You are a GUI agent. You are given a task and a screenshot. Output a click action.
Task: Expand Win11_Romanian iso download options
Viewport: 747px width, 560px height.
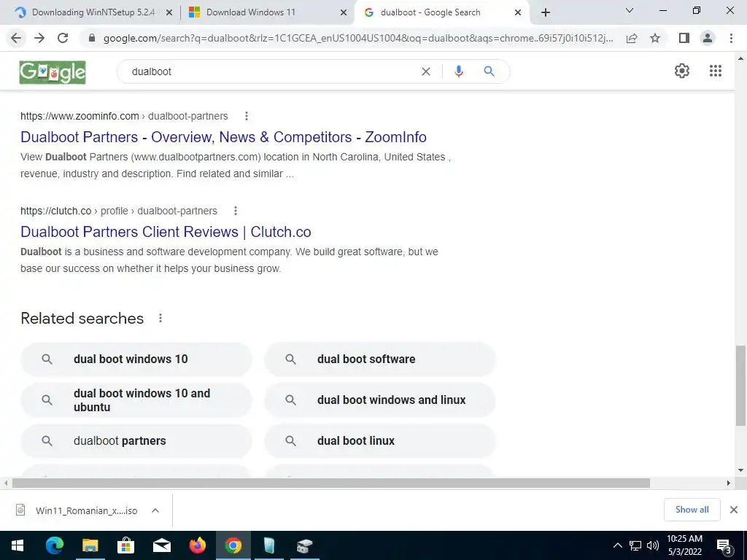click(155, 510)
